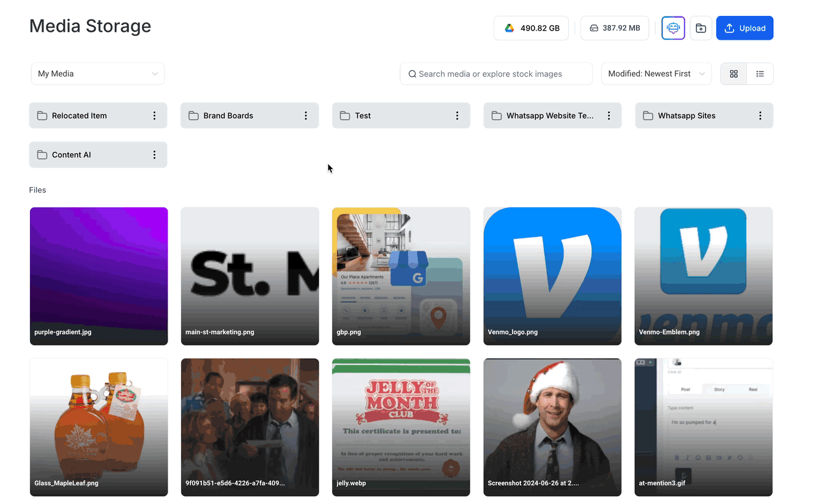Image resolution: width=816 pixels, height=504 pixels.
Task: Click the hard drive icon beside 387.92 MB
Action: click(x=593, y=28)
